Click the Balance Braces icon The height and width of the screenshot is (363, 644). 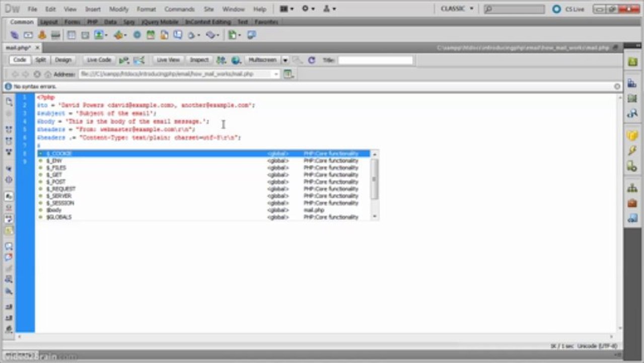(x=9, y=179)
